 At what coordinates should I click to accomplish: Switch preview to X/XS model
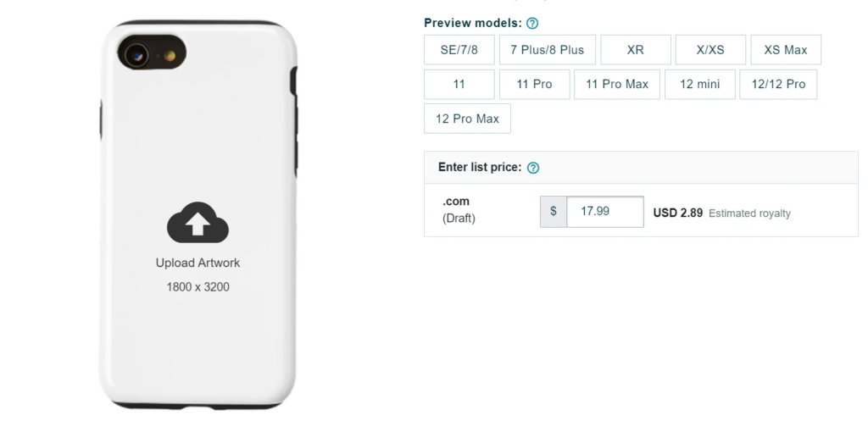(710, 50)
